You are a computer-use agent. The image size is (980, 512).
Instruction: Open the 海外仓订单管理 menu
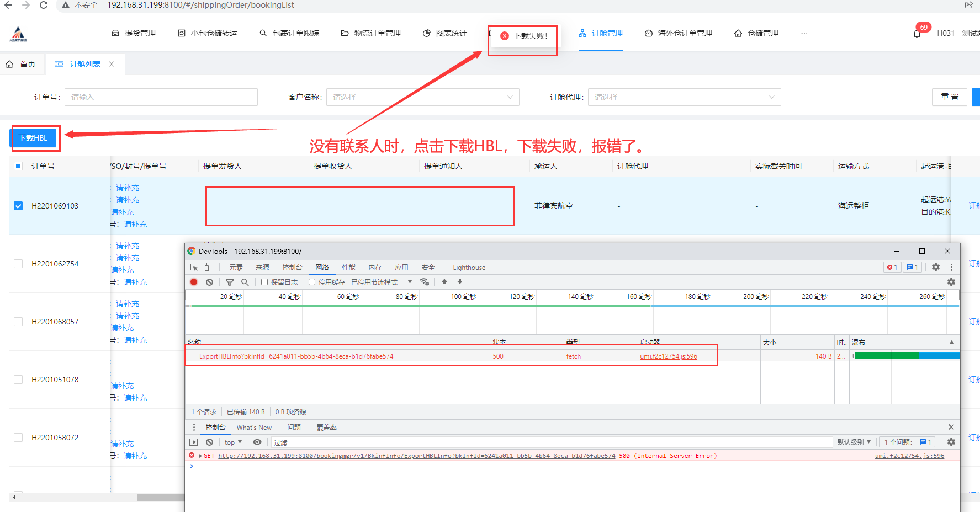click(x=679, y=33)
